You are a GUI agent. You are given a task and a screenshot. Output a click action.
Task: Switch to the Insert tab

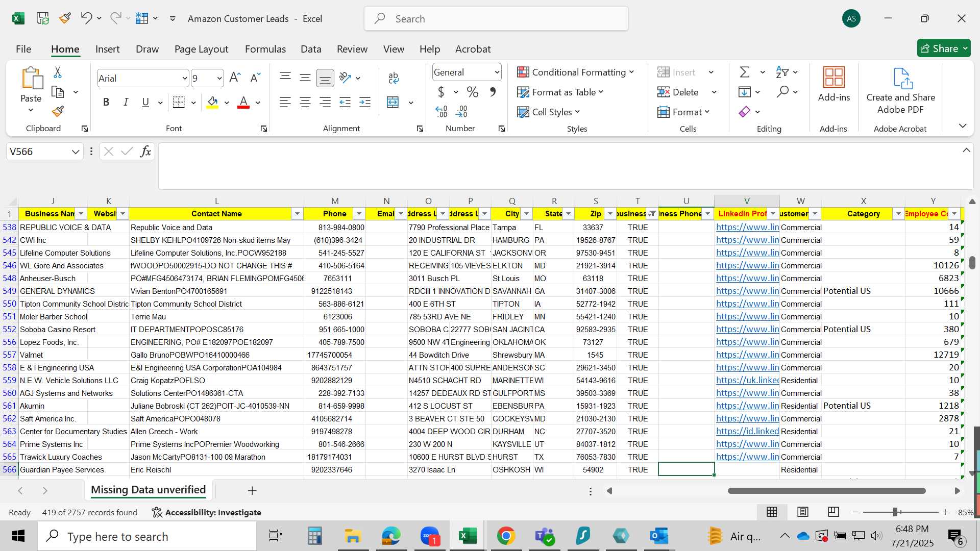tap(107, 49)
